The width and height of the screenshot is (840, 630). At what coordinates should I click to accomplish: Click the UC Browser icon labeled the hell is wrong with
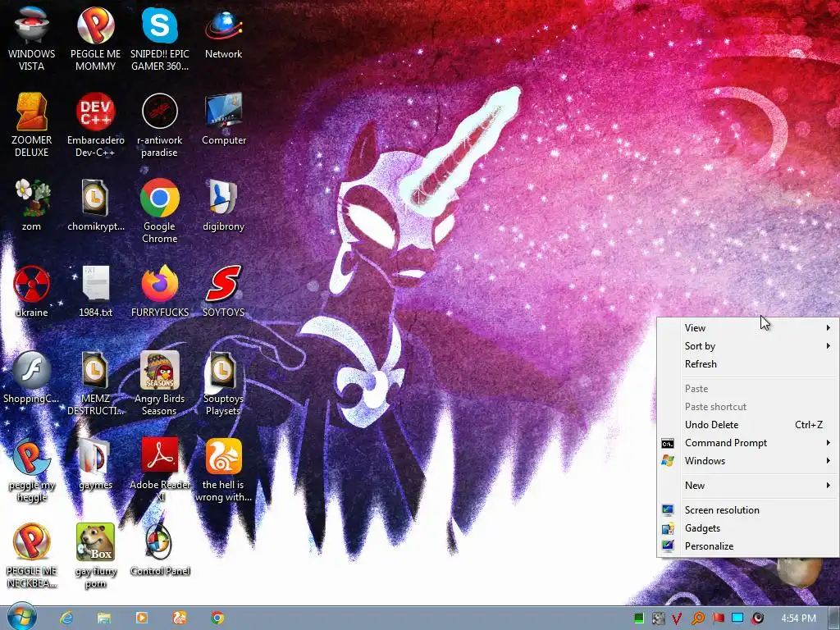(223, 470)
